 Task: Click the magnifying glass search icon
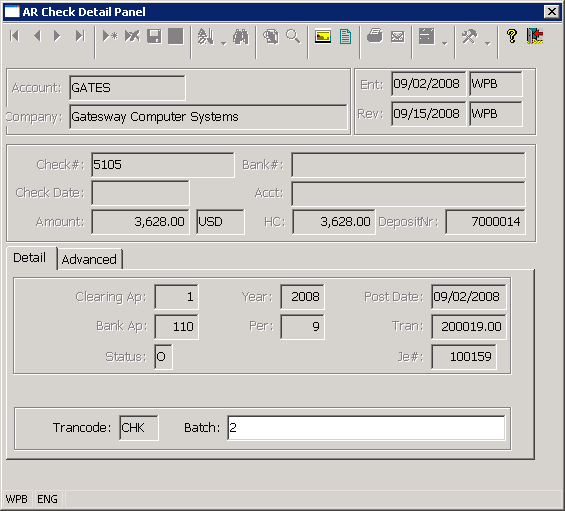(x=293, y=36)
